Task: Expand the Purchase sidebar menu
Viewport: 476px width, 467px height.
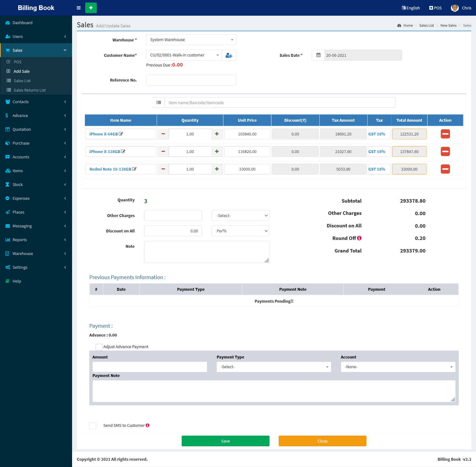Action: tap(21, 143)
